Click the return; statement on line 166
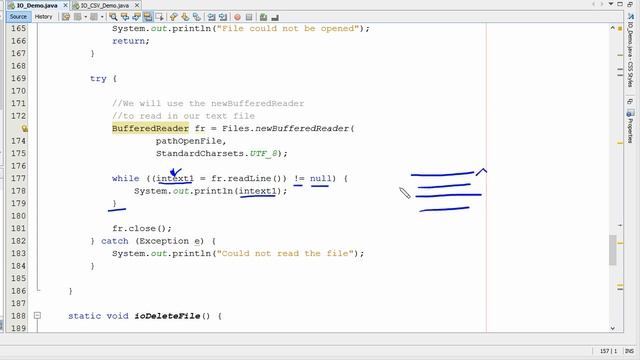The image size is (640, 360). click(131, 41)
